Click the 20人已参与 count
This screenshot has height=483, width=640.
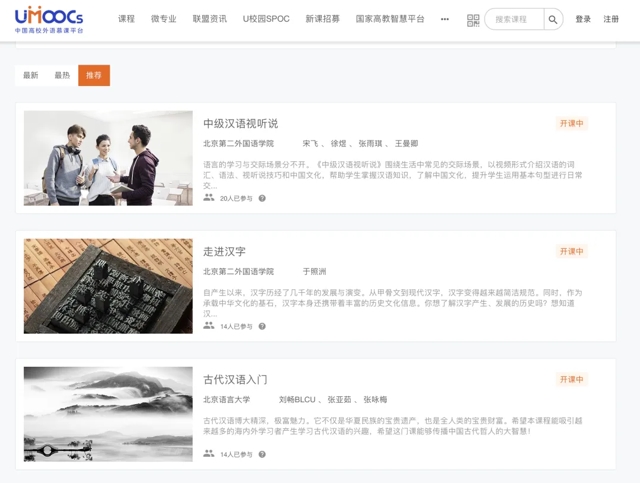click(236, 198)
